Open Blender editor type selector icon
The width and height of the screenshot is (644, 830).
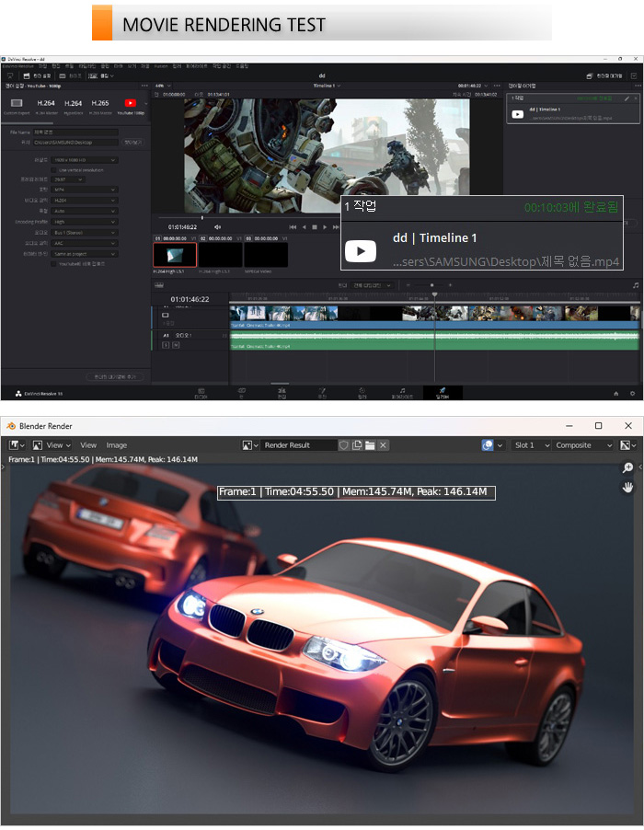(16, 445)
